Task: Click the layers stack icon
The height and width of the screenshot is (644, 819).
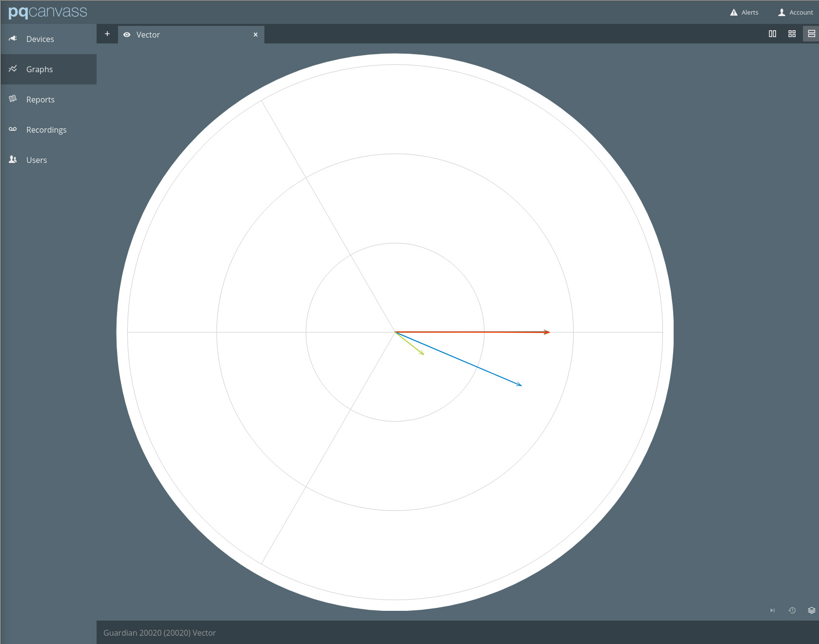Action: [811, 610]
